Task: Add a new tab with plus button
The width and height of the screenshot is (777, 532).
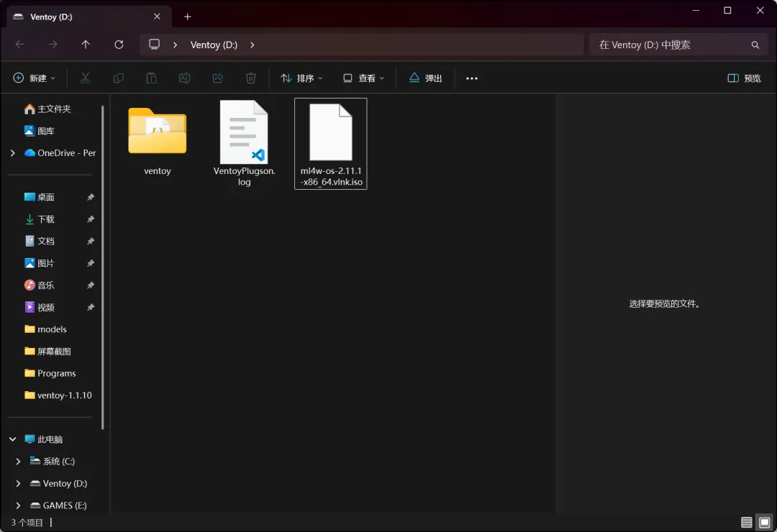Action: pyautogui.click(x=187, y=17)
